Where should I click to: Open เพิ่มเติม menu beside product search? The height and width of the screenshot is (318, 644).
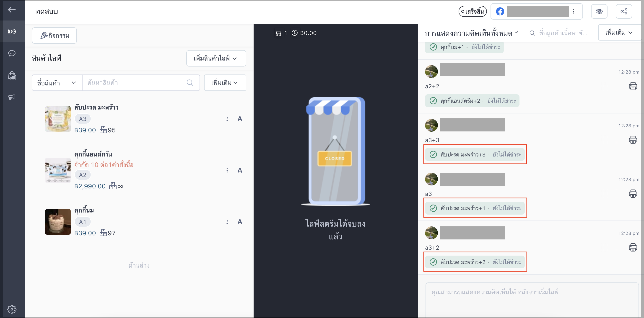[225, 83]
